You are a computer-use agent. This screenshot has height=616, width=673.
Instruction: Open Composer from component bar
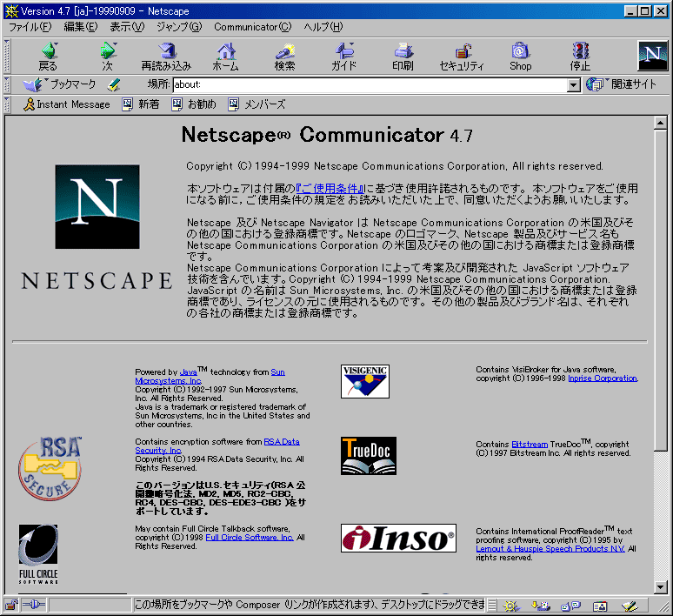pos(630,606)
